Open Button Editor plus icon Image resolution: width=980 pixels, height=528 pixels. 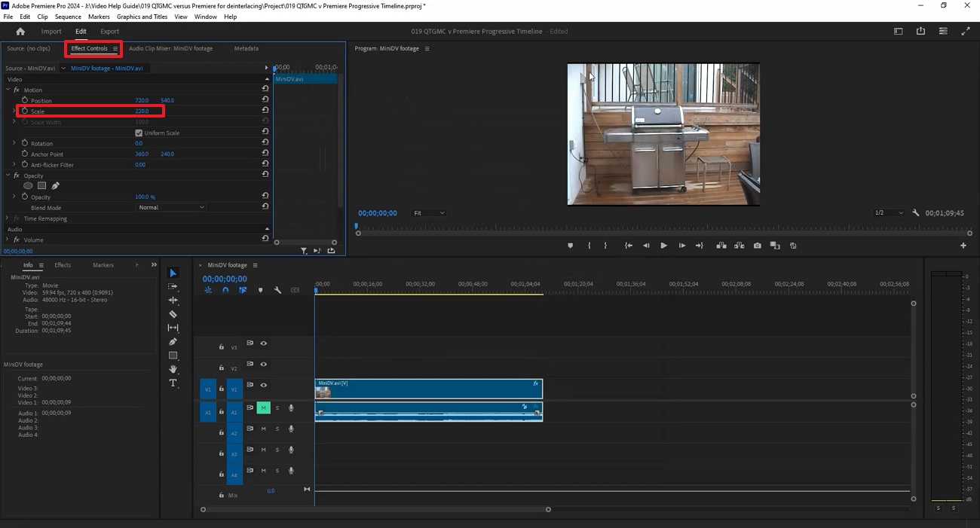(x=963, y=246)
